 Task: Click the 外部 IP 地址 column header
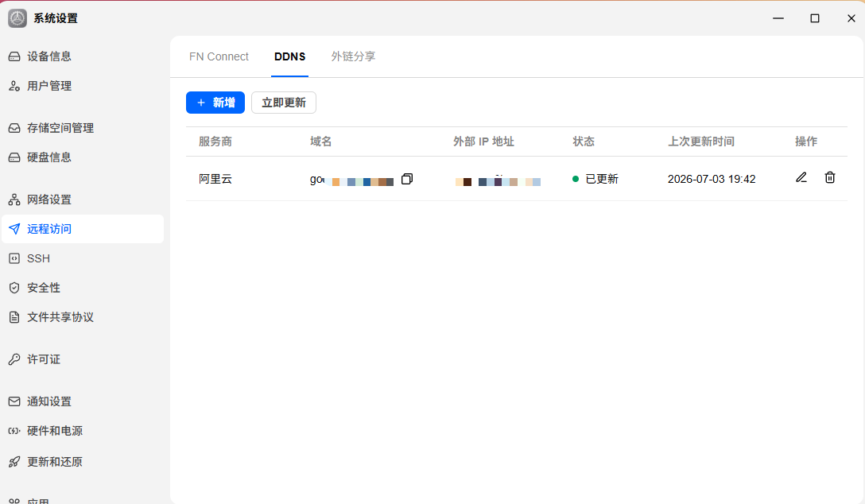pos(483,142)
